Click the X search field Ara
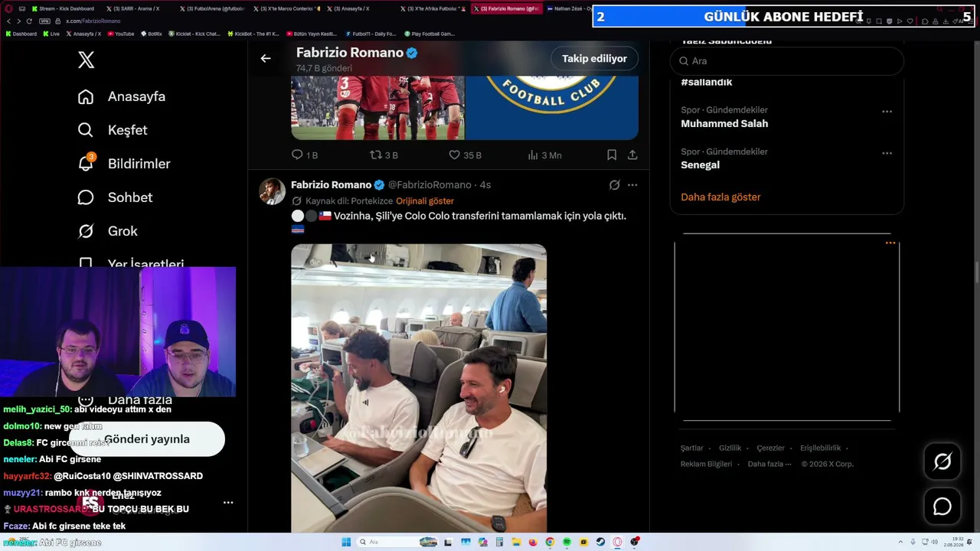The image size is (980, 551). (x=787, y=61)
